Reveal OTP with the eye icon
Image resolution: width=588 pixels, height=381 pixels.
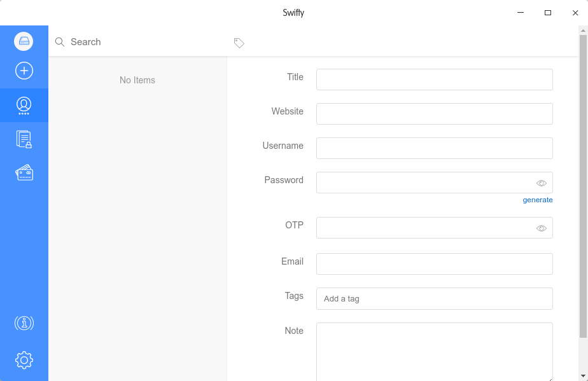coord(542,228)
